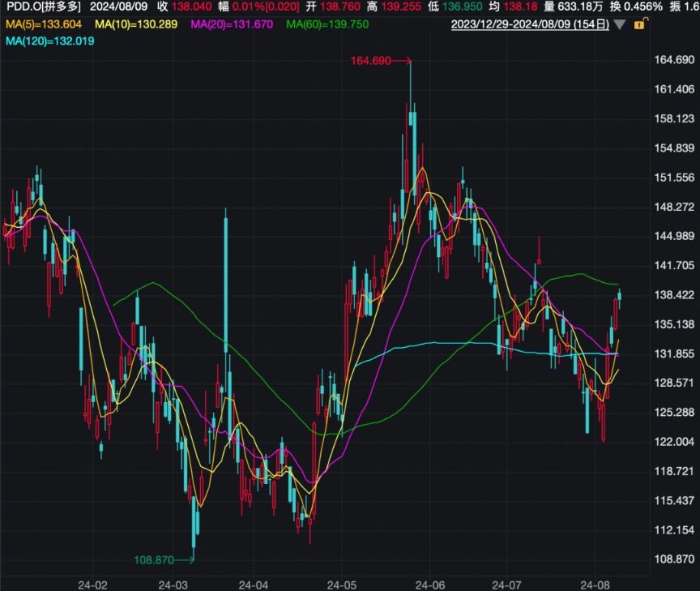This screenshot has height=591, width=700.
Task: Open the date range dropdown triangle
Action: (x=620, y=24)
